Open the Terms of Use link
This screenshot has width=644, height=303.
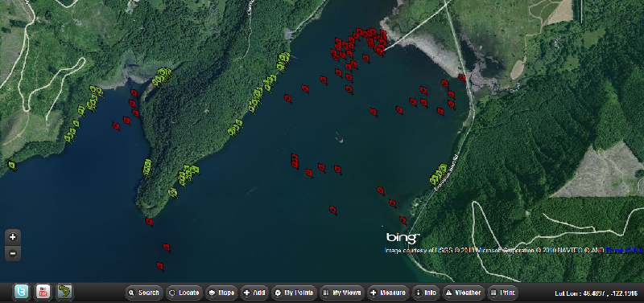point(623,250)
